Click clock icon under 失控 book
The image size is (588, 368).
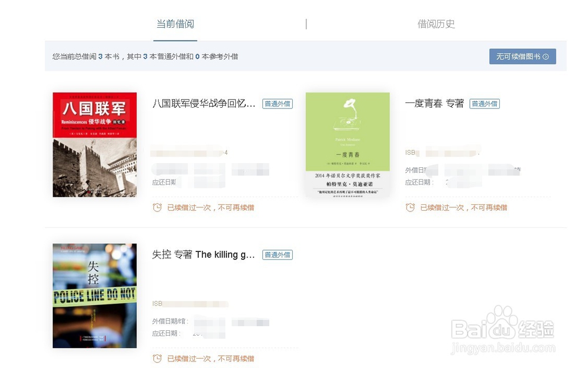coord(157,358)
